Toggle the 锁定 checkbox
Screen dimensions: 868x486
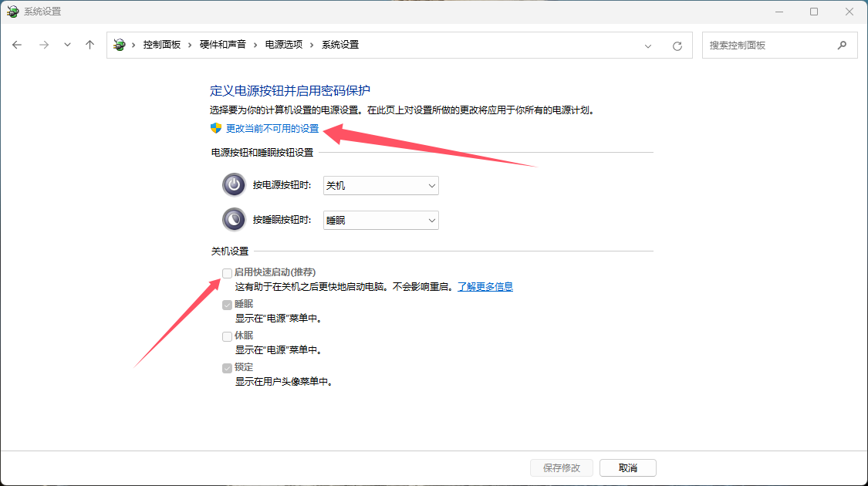[227, 367]
